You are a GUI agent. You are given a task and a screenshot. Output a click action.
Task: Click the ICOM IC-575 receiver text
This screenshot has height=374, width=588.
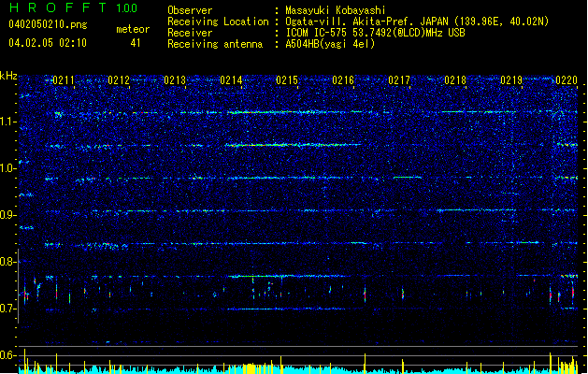(375, 33)
